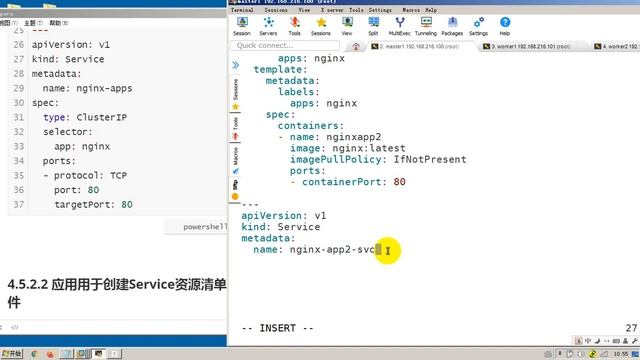
Task: Select the Split terminal toolbar icon
Action: (373, 26)
